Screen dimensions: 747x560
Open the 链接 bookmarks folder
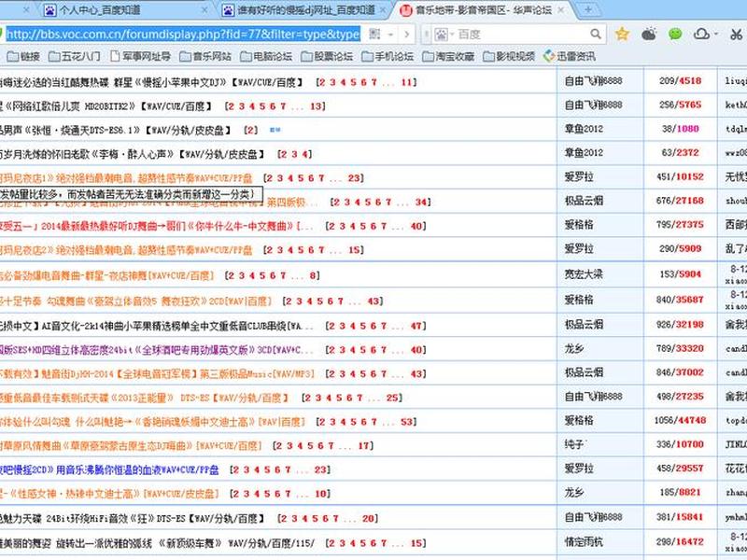(x=23, y=56)
